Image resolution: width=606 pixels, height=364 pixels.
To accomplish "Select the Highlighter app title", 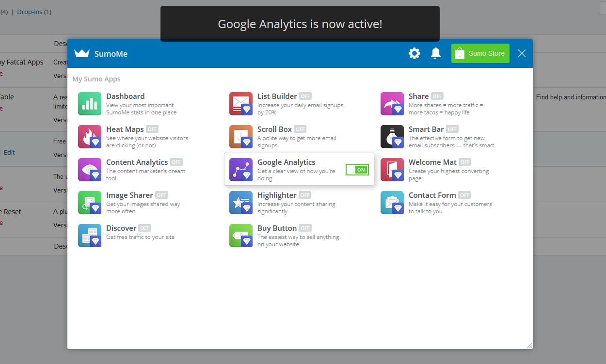I will tap(277, 195).
